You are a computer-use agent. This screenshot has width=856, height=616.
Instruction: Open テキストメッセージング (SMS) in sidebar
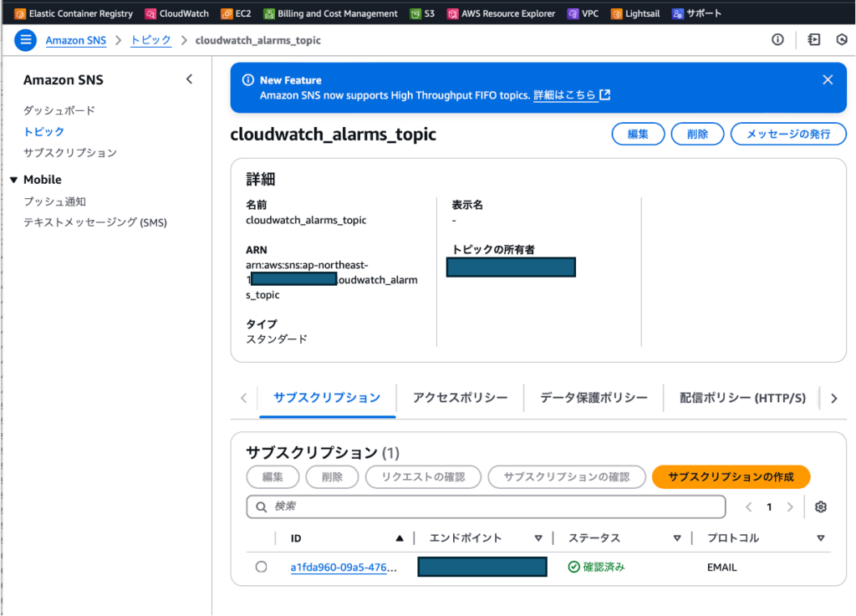[95, 222]
